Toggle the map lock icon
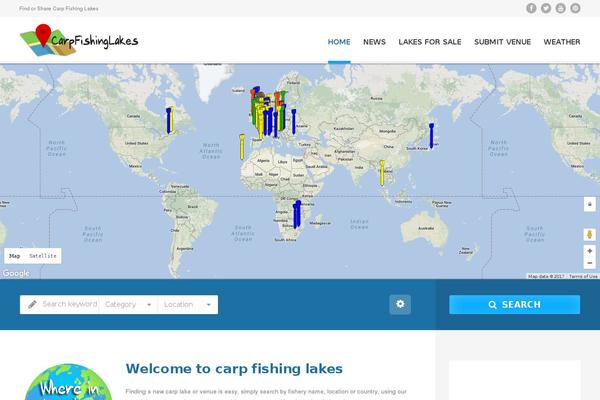 pos(590,204)
